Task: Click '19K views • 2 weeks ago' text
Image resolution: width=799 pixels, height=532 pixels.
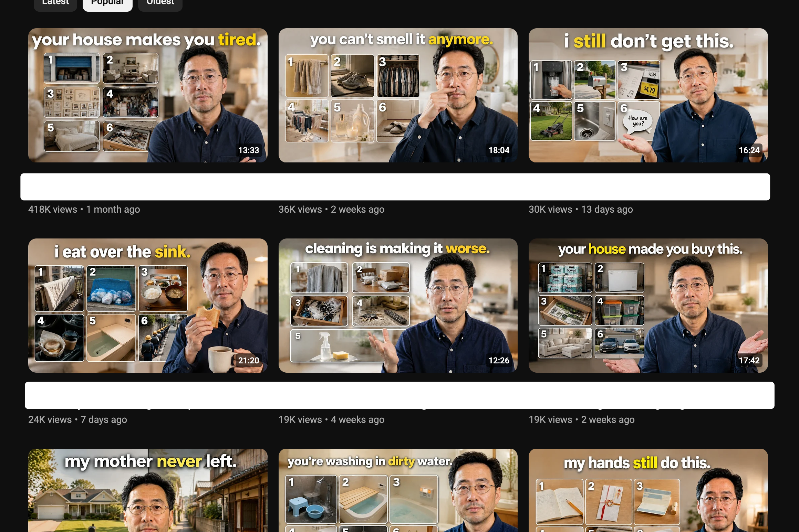Action: coord(582,420)
